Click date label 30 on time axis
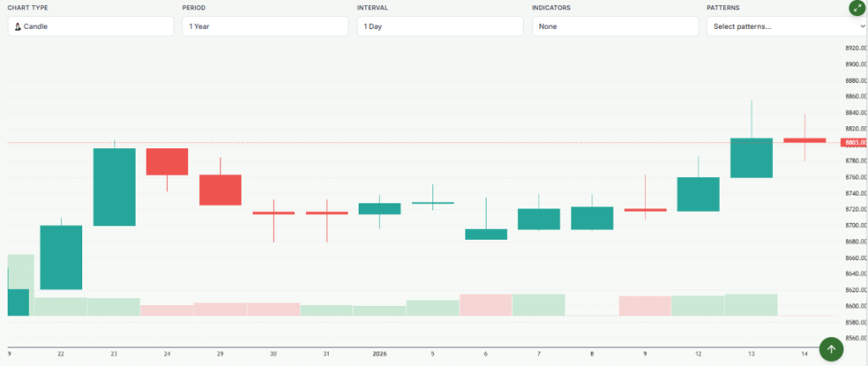 coord(274,353)
